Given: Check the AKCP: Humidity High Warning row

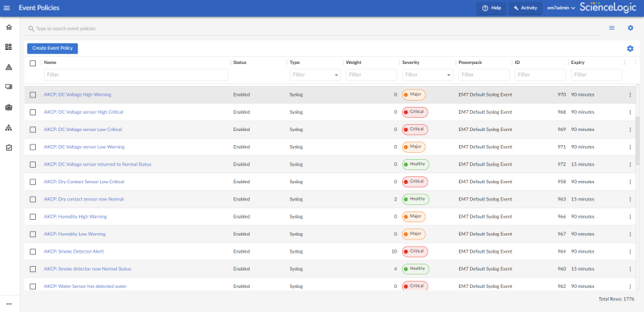Looking at the screenshot, I should pos(33,216).
